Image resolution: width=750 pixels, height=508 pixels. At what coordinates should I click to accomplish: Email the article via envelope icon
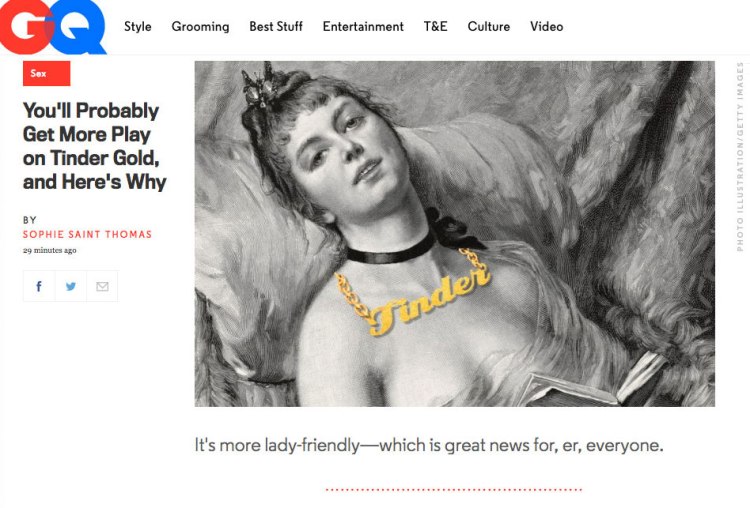(x=102, y=286)
